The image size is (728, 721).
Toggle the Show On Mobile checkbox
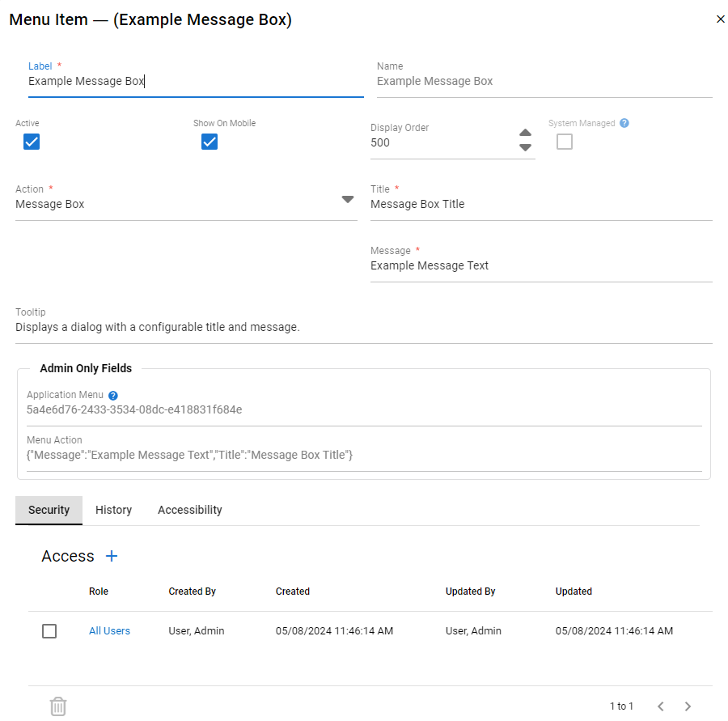point(210,142)
